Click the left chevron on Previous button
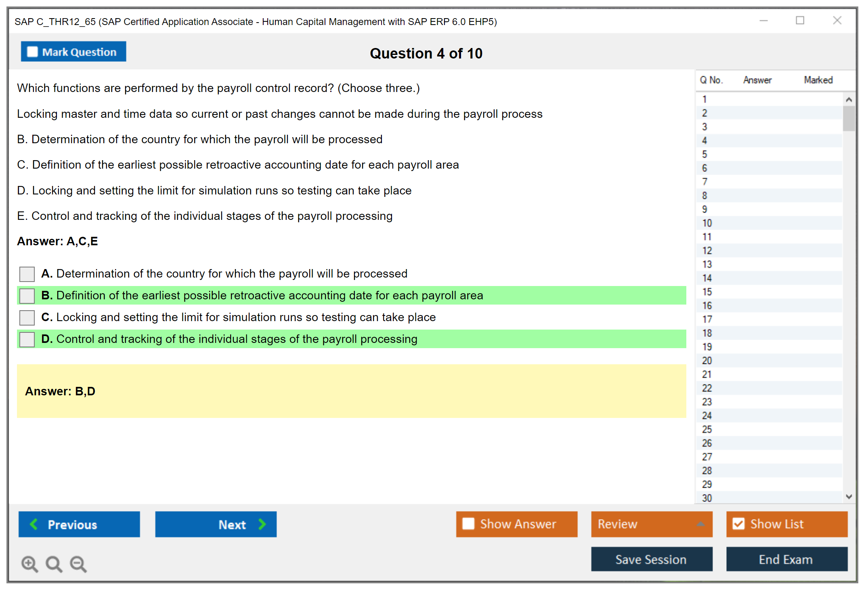 coord(34,524)
